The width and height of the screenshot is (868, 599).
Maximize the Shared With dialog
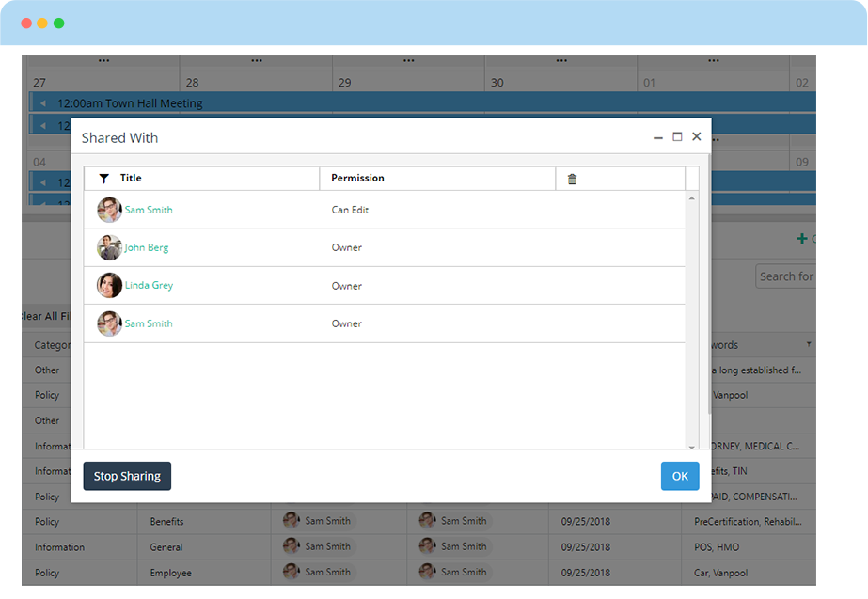coord(677,137)
